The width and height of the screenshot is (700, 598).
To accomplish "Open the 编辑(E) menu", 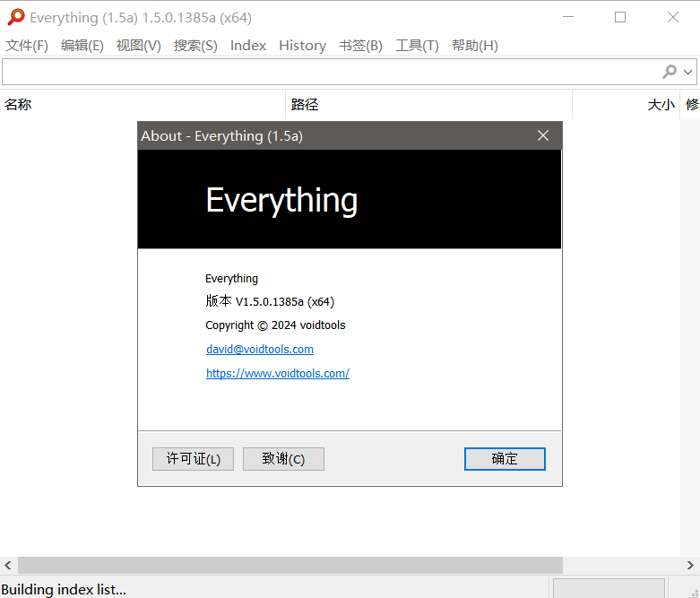I will tap(82, 46).
